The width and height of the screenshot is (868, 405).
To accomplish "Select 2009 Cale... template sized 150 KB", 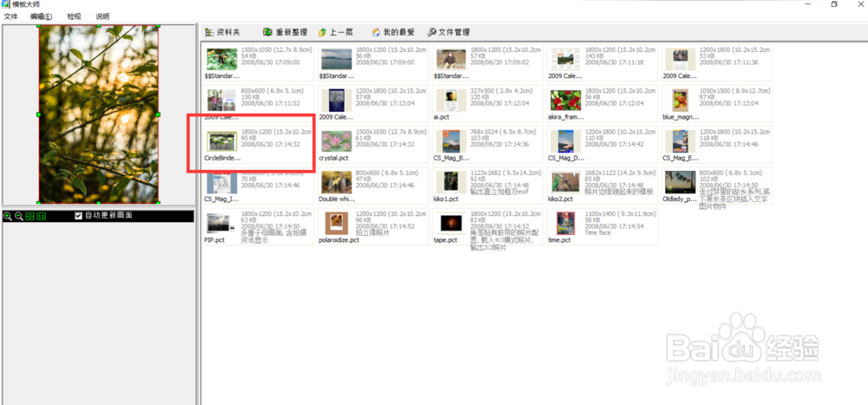I will click(x=259, y=103).
